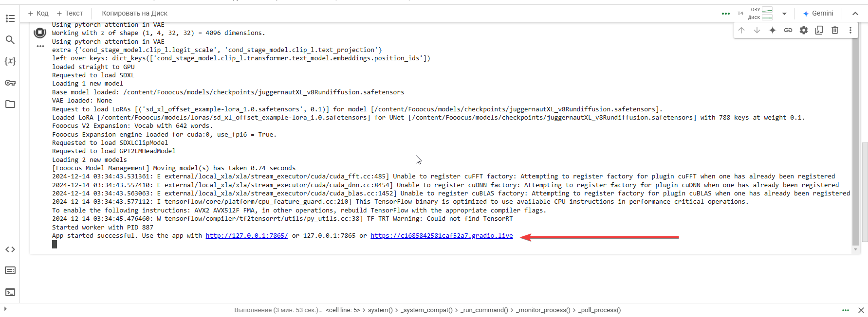Click '_monitor_process()' in status breadcrumb

543,310
